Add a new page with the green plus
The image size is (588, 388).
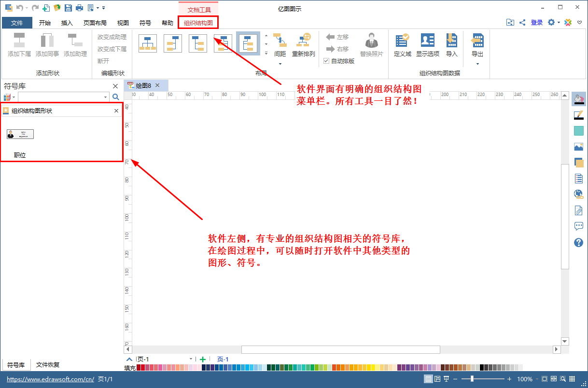(203, 359)
